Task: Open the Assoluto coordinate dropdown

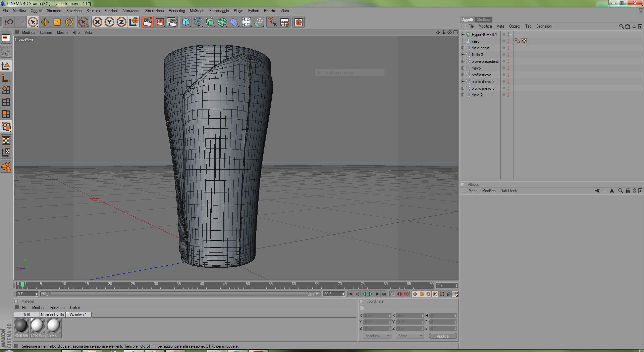Action: [x=377, y=336]
